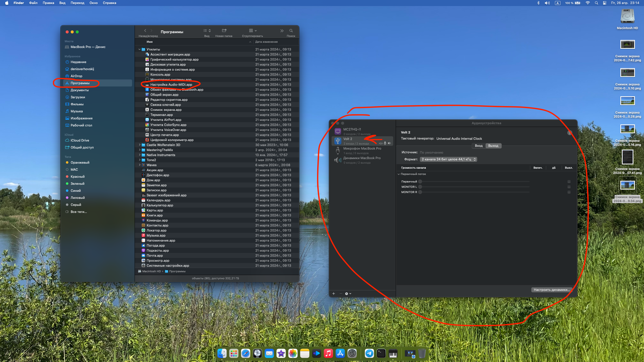Image resolution: width=644 pixels, height=362 pixels.
Task: Click the Finder search magnifier icon
Action: 291,31
